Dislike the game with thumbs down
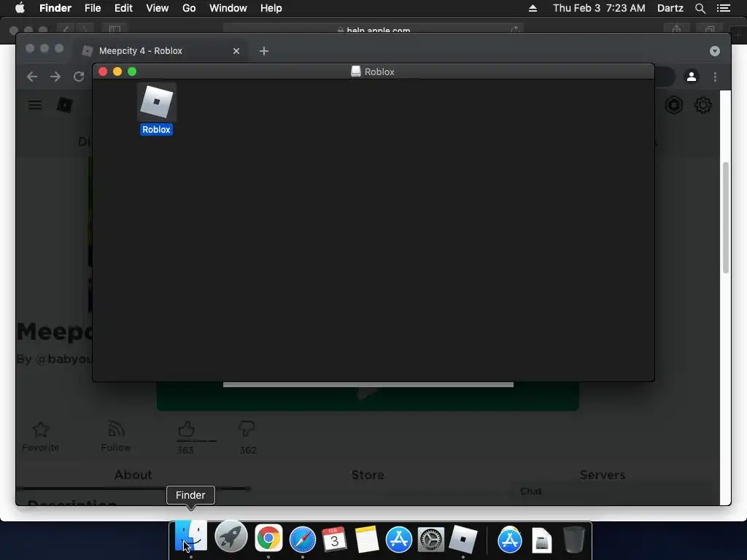This screenshot has height=560, width=747. coord(247,429)
